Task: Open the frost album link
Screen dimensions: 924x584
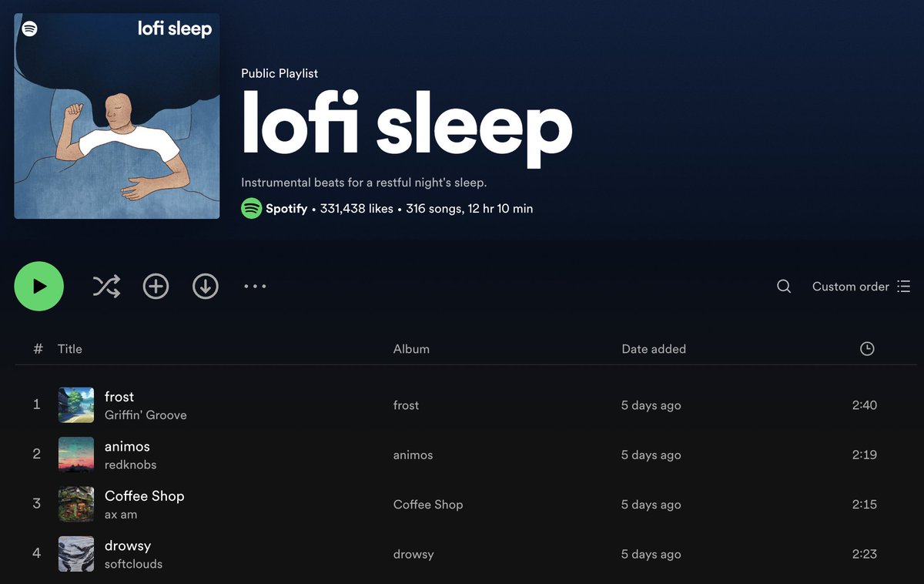Action: pos(406,405)
